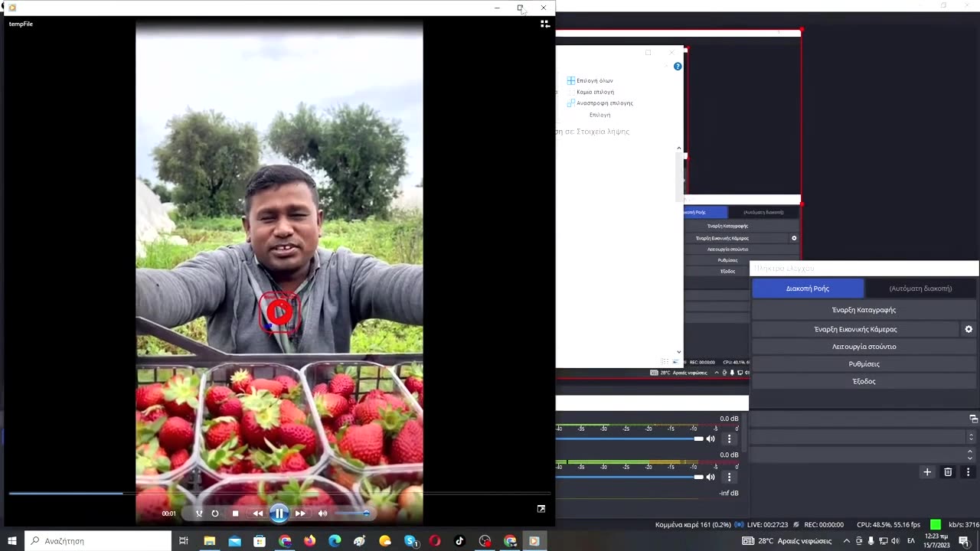The width and height of the screenshot is (980, 551).
Task: Click the 0.0 dB label of first channel
Action: 729,419
